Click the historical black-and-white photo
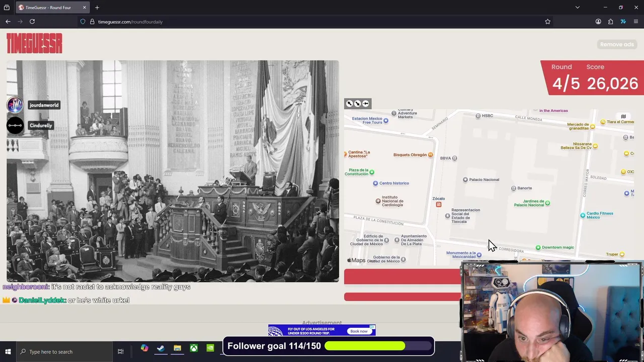644x362 pixels. pyautogui.click(x=173, y=171)
